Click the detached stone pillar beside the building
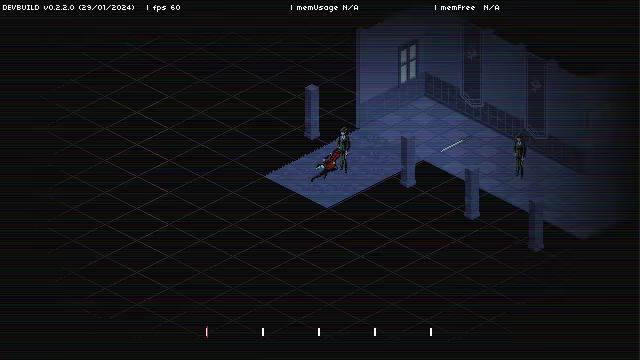Screen dimensions: 640x360 point(312,112)
